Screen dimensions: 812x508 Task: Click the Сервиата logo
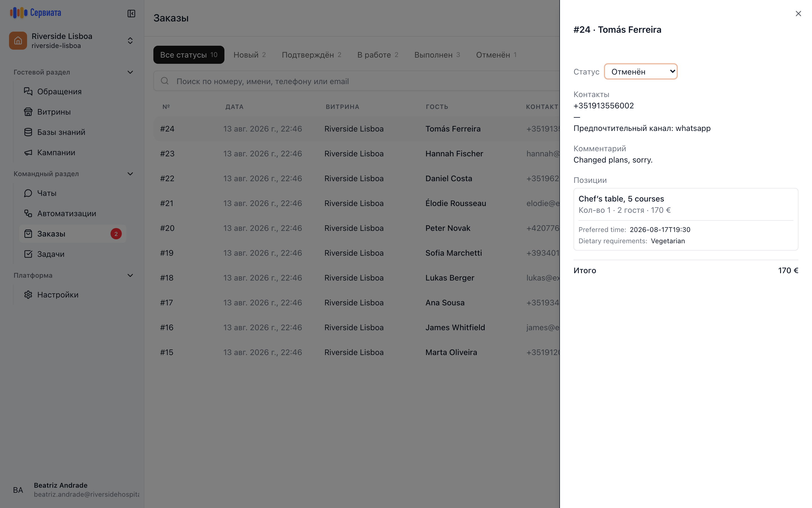coord(36,13)
